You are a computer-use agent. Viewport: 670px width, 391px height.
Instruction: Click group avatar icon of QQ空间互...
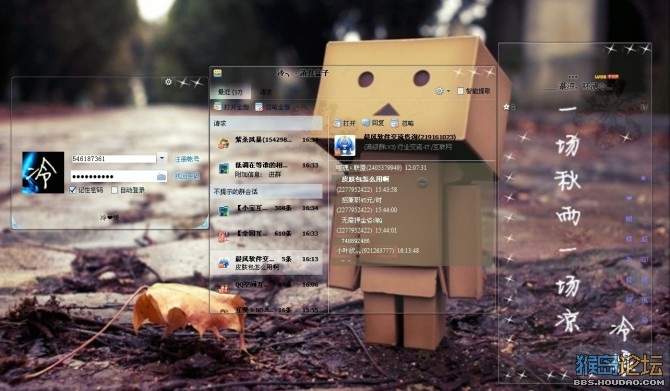(x=223, y=288)
